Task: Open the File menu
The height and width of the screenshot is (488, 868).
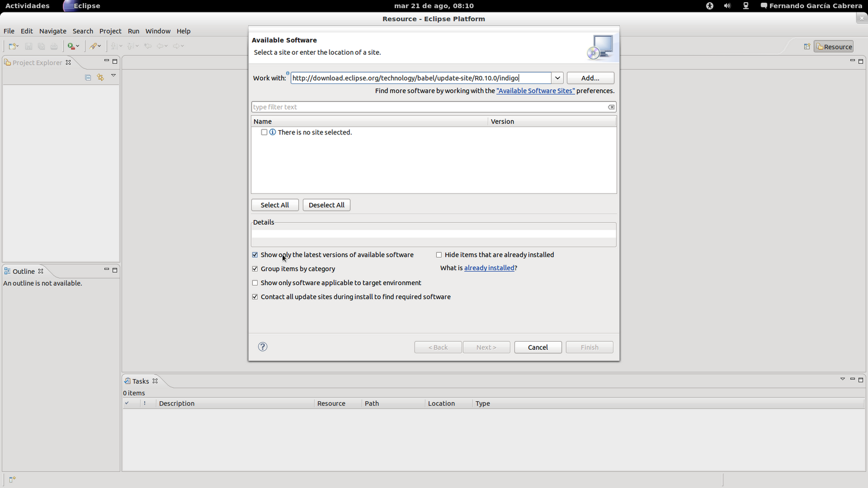Action: tap(9, 31)
